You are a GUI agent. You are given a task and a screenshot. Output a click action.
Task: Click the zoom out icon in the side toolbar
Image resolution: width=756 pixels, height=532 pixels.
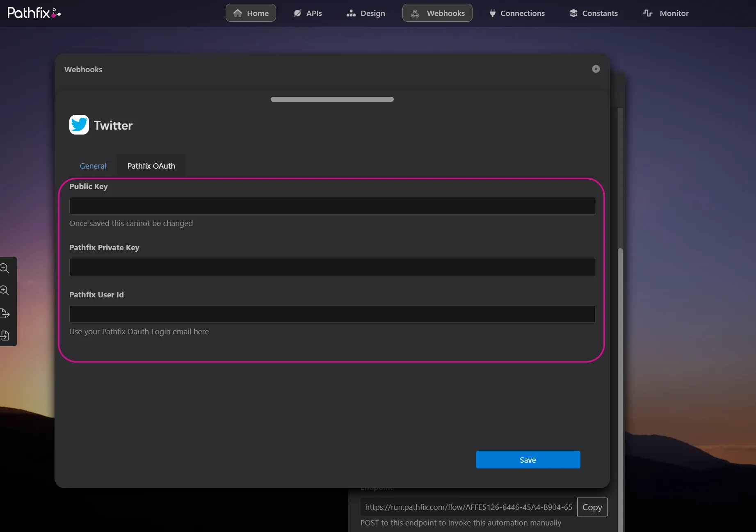[x=5, y=268]
